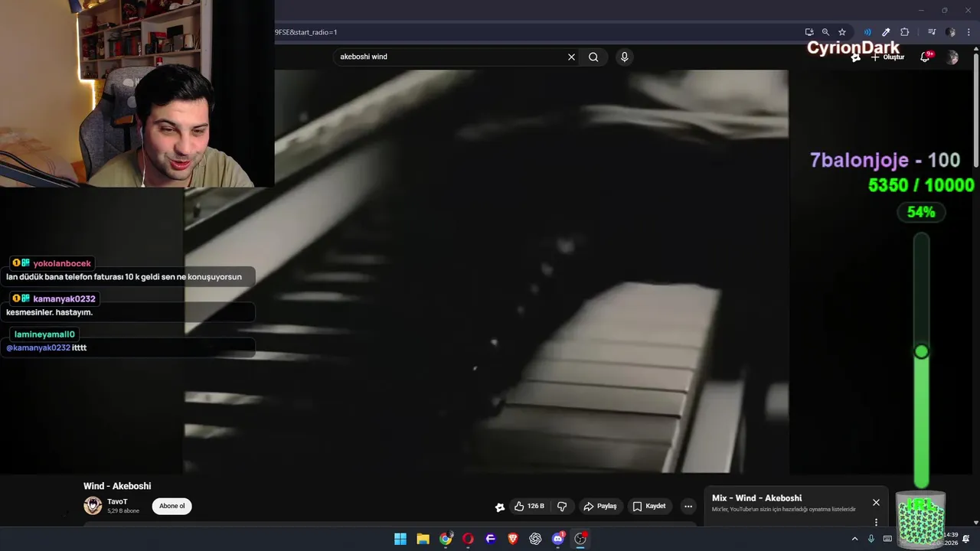This screenshot has width=980, height=551.
Task: Open File Explorer from the taskbar
Action: pos(423,539)
